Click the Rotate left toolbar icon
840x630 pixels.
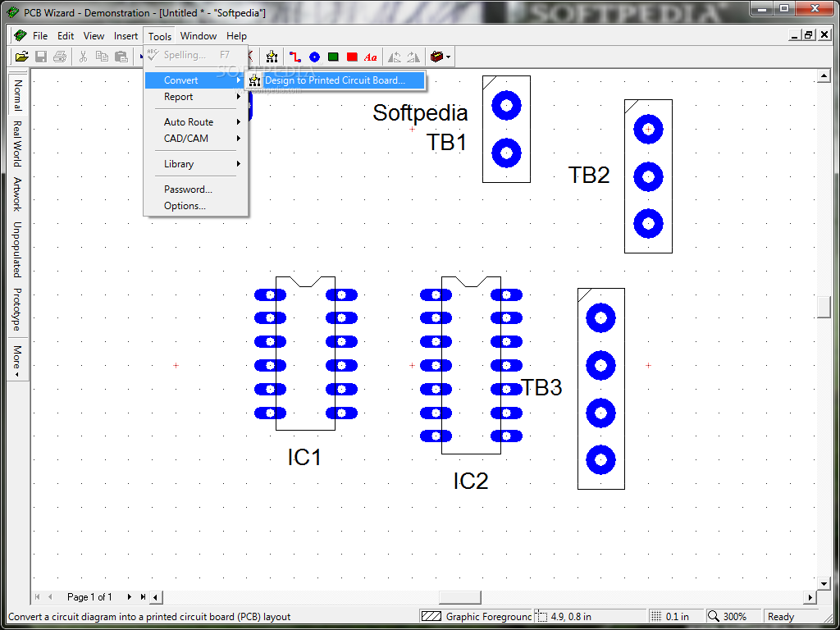click(x=395, y=57)
